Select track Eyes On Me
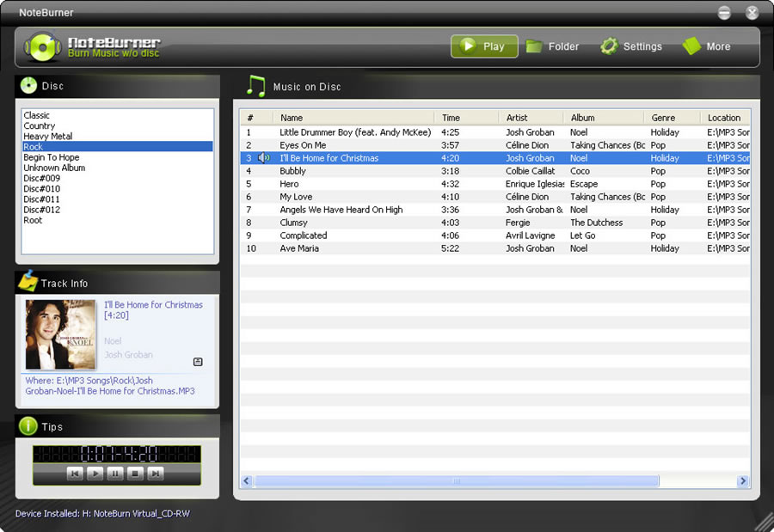774x532 pixels. [495, 145]
